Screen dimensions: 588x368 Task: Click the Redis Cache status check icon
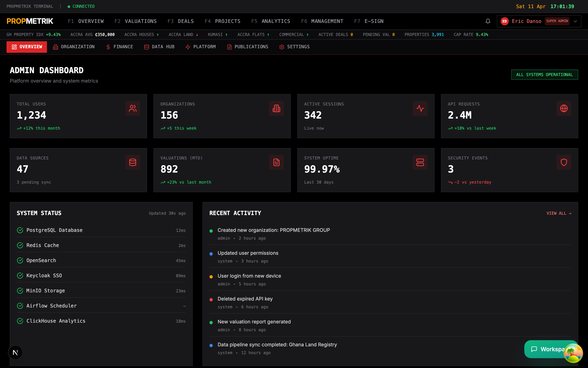click(20, 245)
